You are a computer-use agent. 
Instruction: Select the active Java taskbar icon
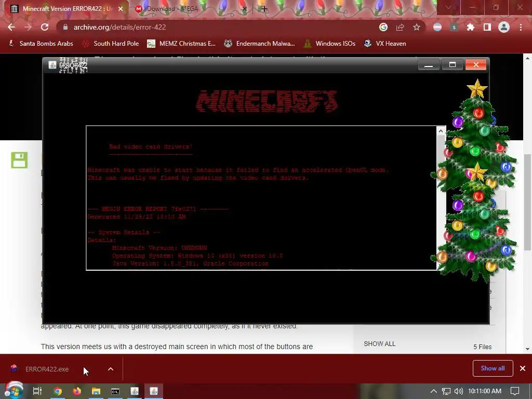tap(154, 391)
